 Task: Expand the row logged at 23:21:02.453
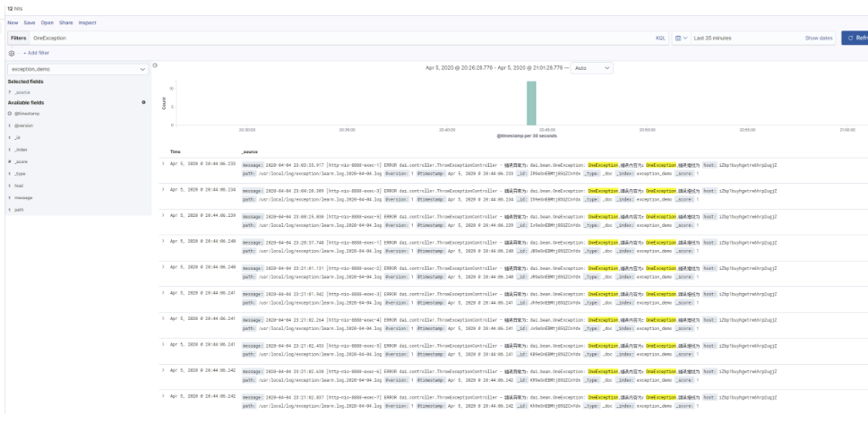[x=163, y=344]
